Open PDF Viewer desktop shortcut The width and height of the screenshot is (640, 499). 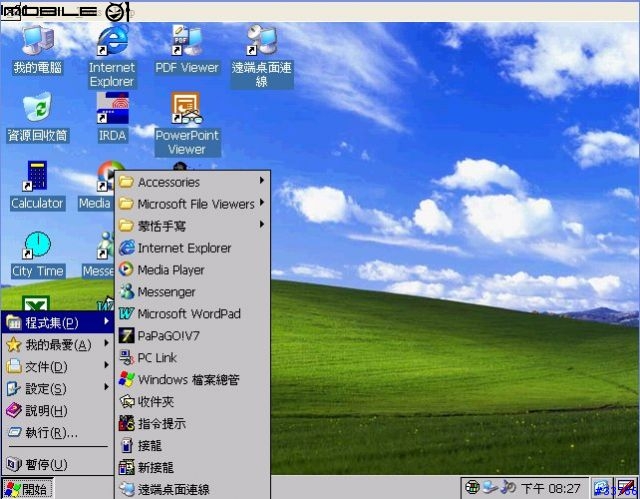187,50
